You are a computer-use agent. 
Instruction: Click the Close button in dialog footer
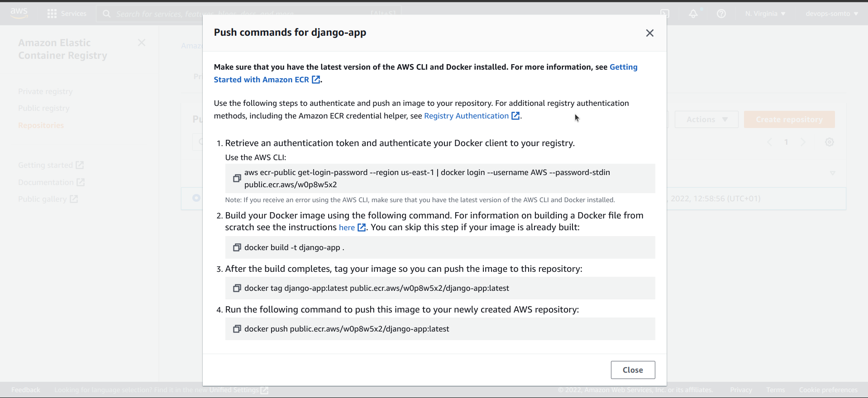click(x=632, y=370)
